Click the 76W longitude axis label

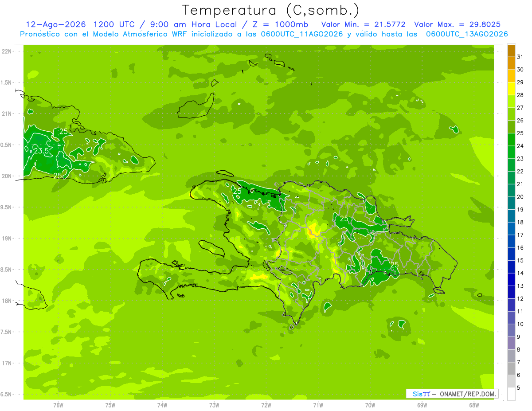coord(58,405)
